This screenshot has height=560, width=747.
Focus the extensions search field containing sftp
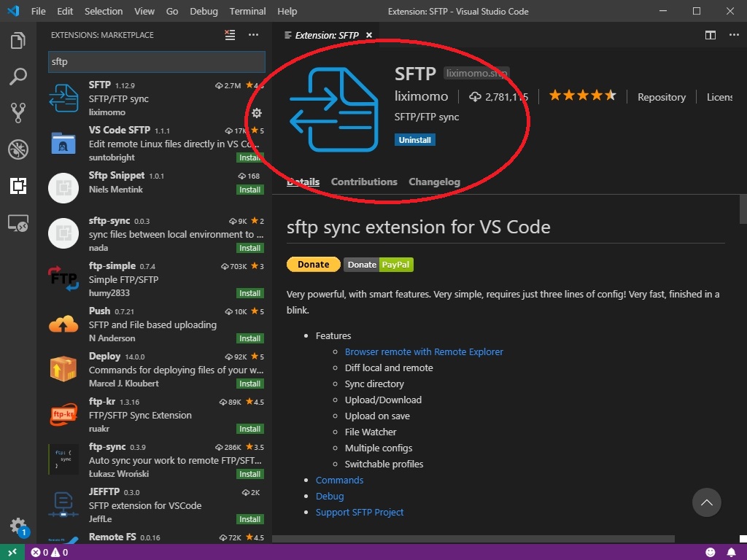click(157, 62)
